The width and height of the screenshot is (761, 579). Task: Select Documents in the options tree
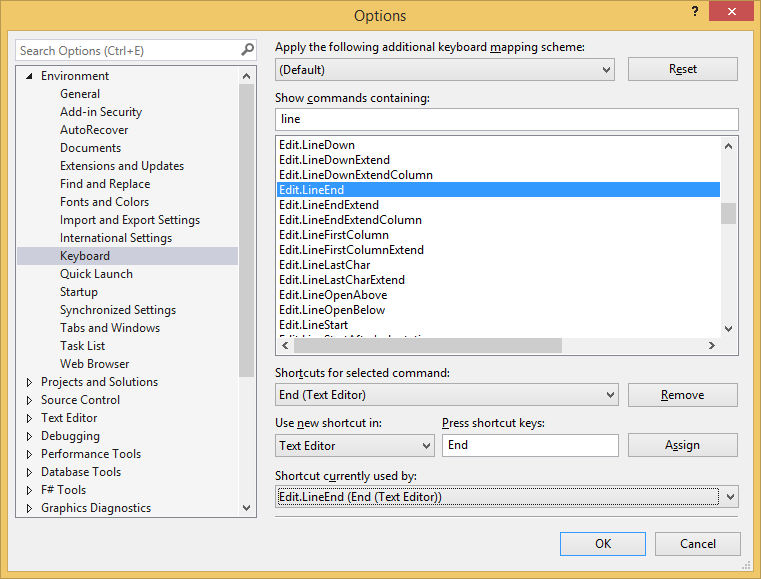90,148
